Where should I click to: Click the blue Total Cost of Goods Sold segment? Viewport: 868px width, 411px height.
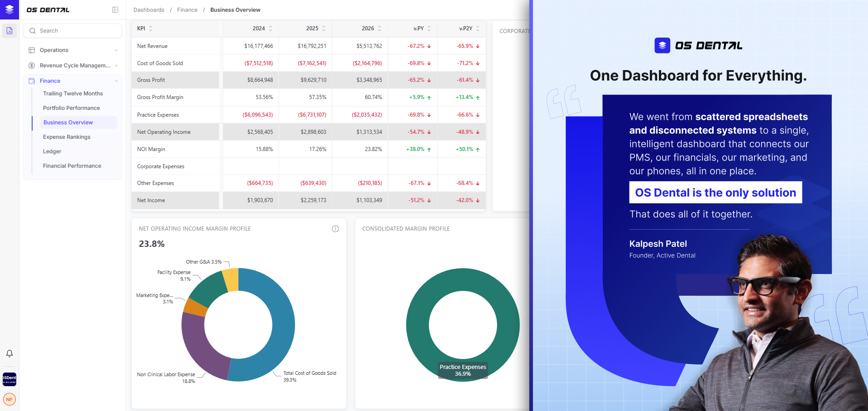tap(283, 326)
